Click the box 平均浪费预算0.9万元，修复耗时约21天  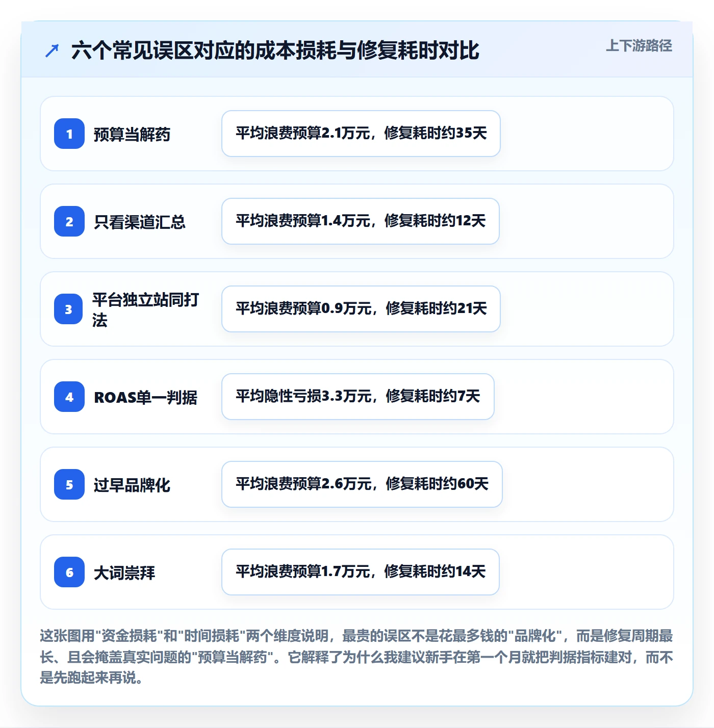361,309
